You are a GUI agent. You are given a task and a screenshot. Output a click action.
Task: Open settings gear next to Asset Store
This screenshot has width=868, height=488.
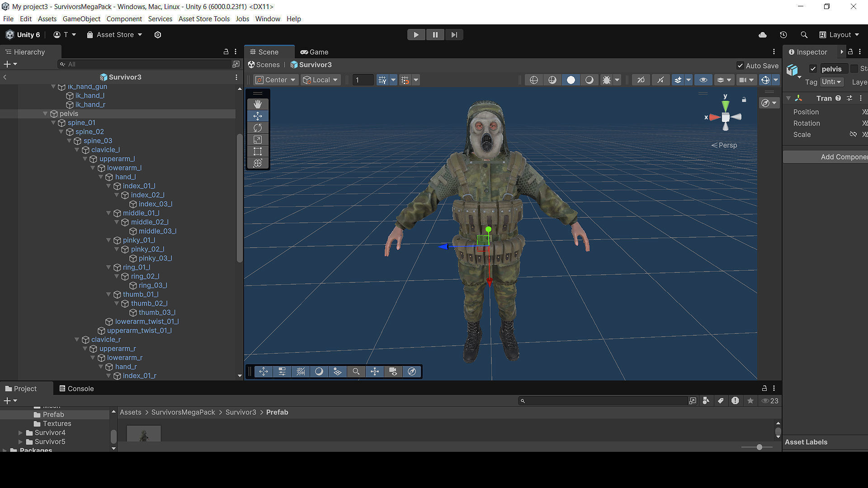click(x=158, y=35)
